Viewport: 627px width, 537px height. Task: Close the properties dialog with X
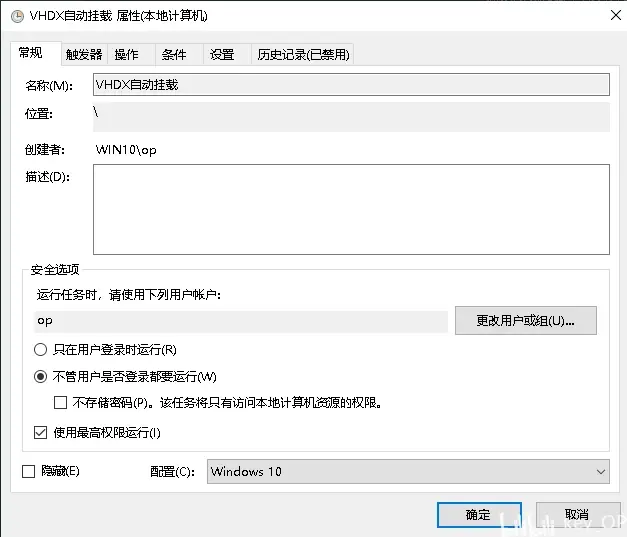pos(616,15)
